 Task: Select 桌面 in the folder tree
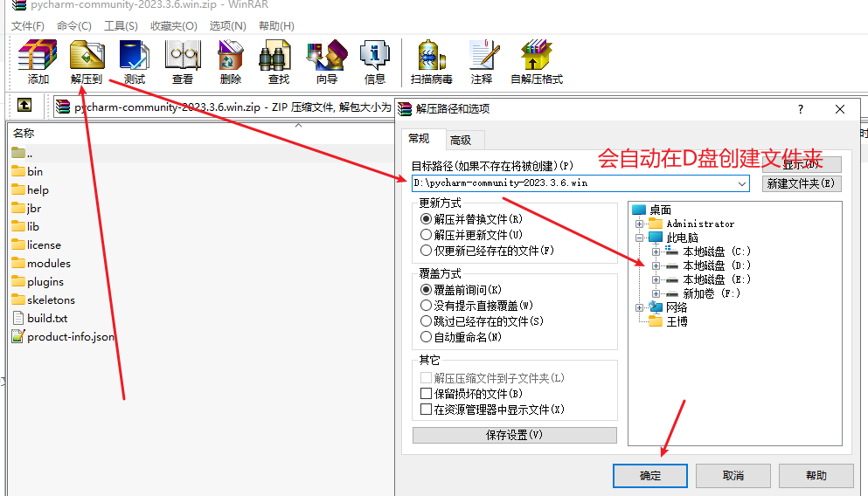(x=660, y=210)
